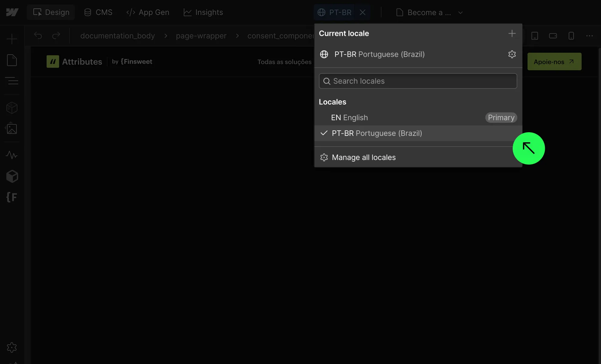Viewport: 601px width, 364px height.
Task: Select the EN English locale
Action: tap(349, 118)
